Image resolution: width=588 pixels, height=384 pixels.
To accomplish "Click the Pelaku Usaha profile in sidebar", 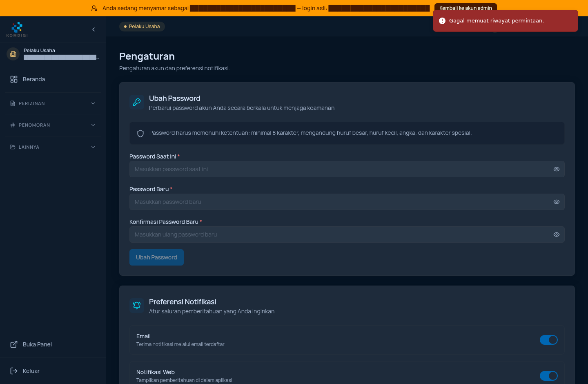I will pyautogui.click(x=53, y=54).
